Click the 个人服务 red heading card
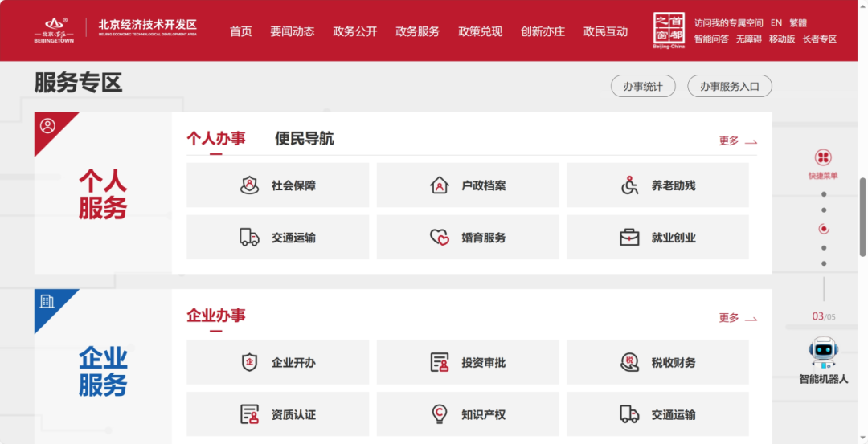The width and height of the screenshot is (868, 444). point(103,193)
